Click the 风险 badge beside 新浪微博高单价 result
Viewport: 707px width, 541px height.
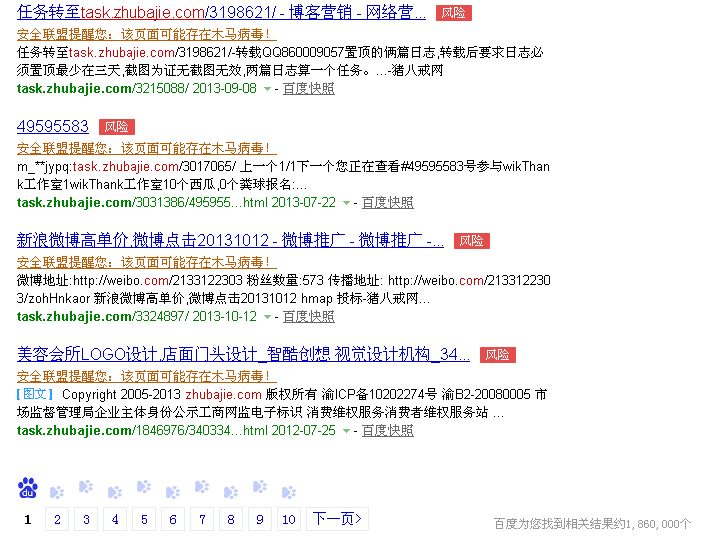point(472,241)
